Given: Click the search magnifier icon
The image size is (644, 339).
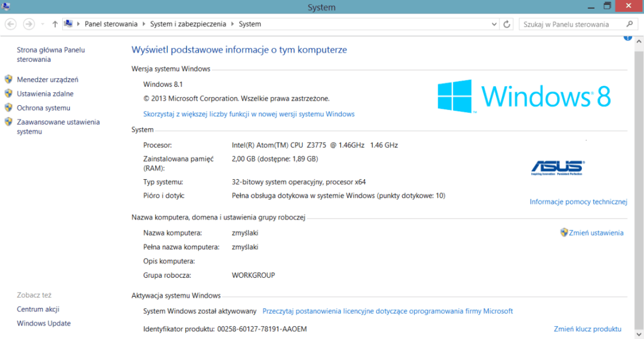Looking at the screenshot, I should point(630,24).
